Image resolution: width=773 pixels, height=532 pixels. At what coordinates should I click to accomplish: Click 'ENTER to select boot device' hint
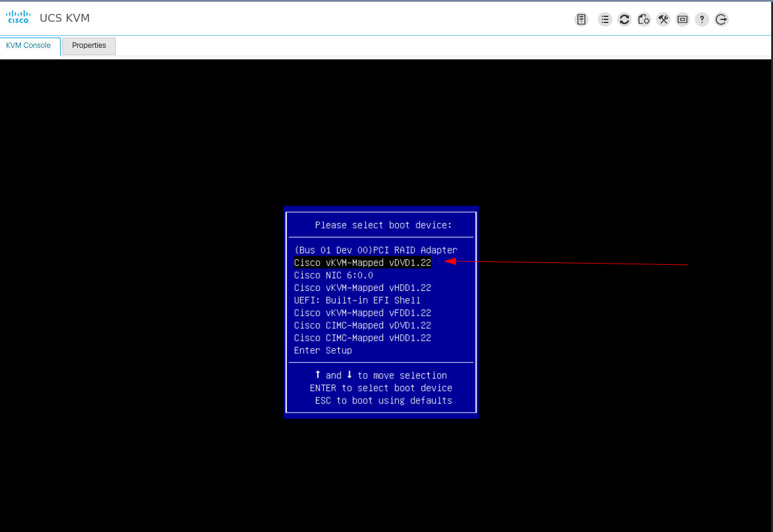(x=381, y=388)
